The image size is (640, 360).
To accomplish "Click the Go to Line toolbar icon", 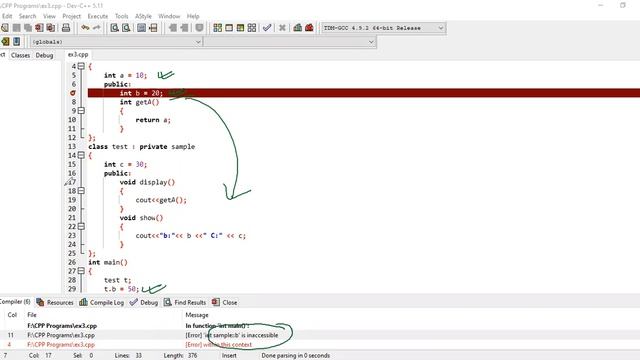I will (153, 28).
